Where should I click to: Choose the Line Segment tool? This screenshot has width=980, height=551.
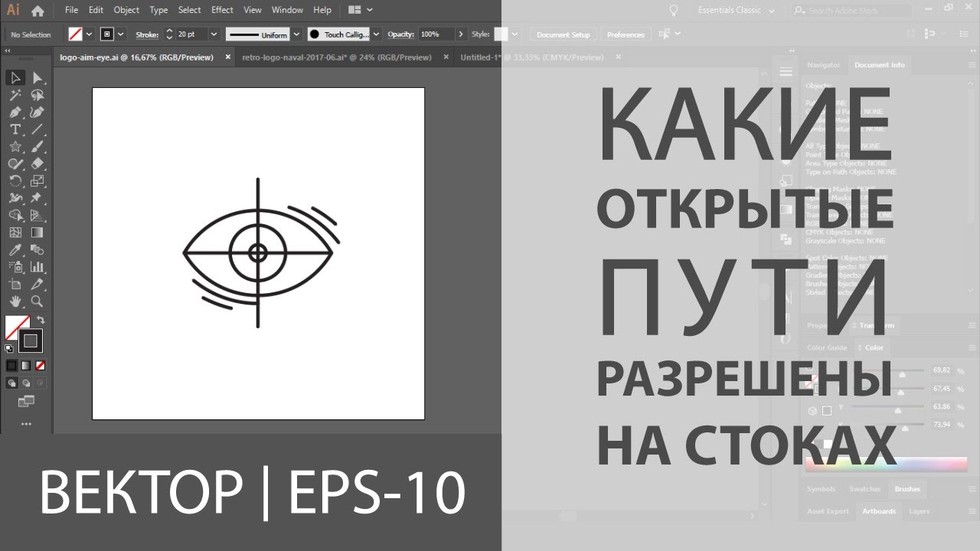pyautogui.click(x=37, y=129)
